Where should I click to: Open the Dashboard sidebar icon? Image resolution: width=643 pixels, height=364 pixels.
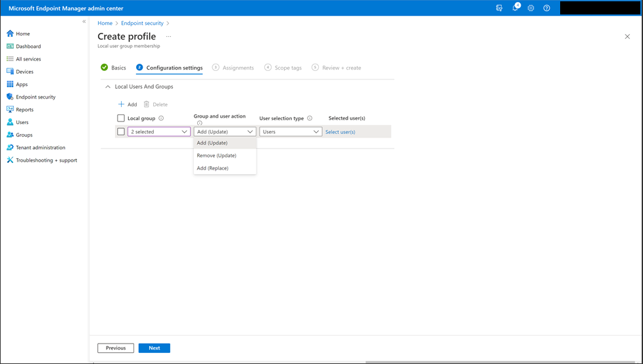click(x=11, y=46)
